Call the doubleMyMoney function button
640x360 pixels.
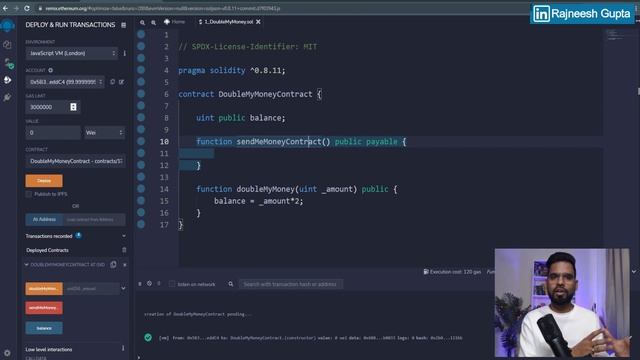pyautogui.click(x=44, y=289)
